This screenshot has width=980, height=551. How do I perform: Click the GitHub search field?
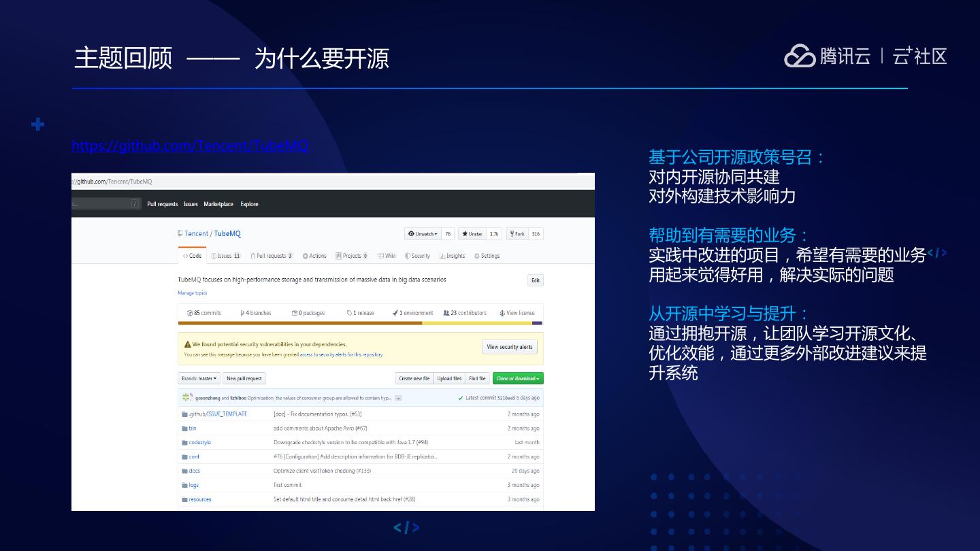[102, 204]
